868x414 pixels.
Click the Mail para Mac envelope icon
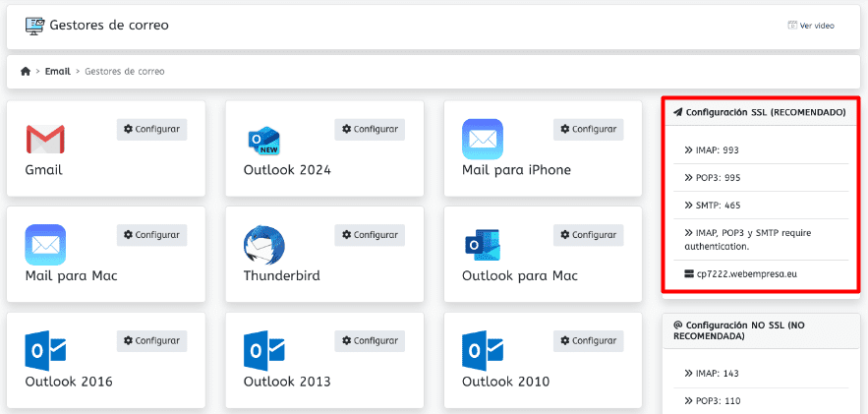pyautogui.click(x=45, y=245)
